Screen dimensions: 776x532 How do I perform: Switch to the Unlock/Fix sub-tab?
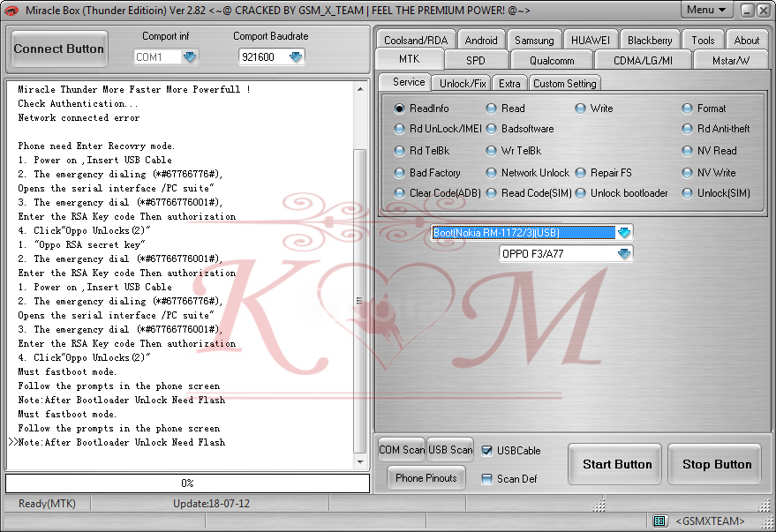tap(463, 84)
